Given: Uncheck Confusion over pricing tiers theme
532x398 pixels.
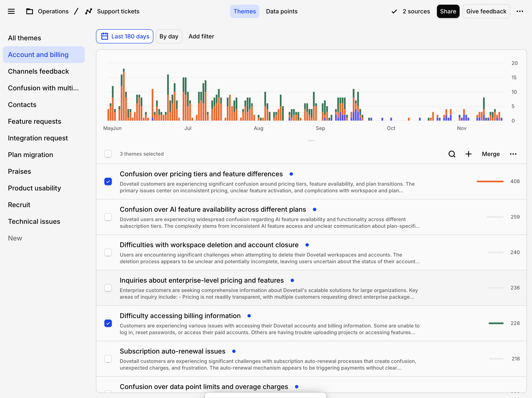Looking at the screenshot, I should pos(108,181).
